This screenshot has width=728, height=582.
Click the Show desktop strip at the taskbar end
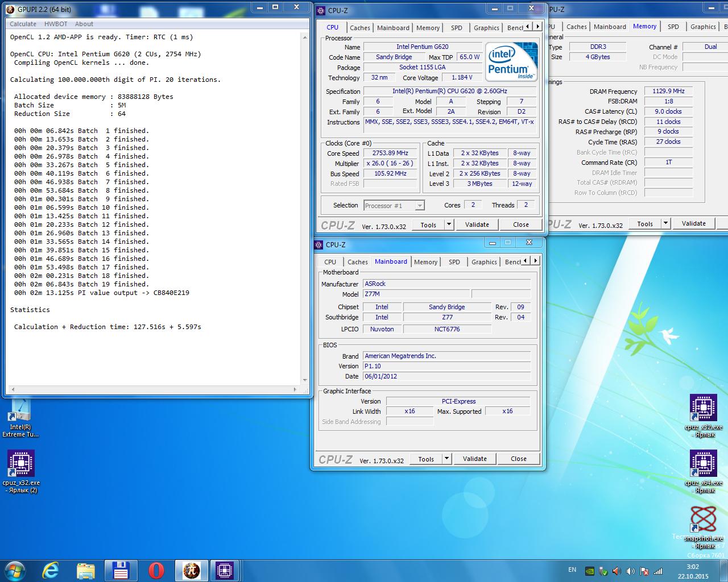(724, 570)
